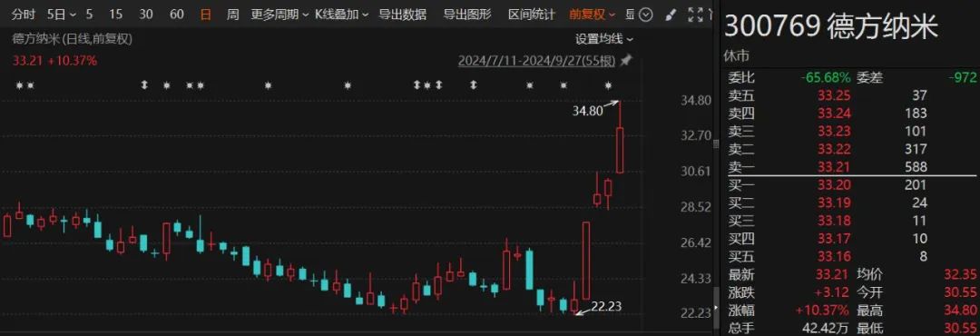Click 导出图形 export chart button

click(x=467, y=15)
